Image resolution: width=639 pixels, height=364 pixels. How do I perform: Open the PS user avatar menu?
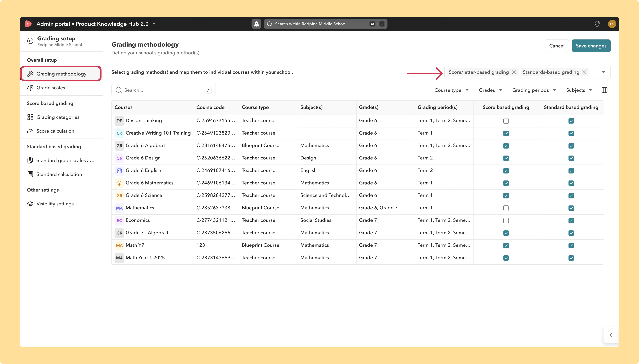coord(612,24)
